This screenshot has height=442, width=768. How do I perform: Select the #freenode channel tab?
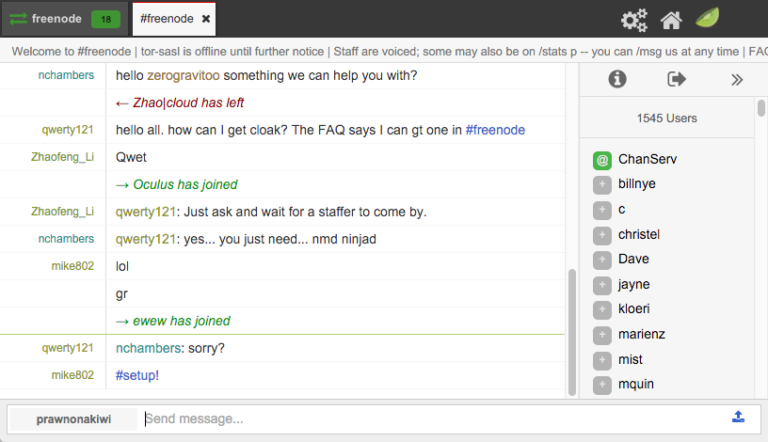(167, 19)
